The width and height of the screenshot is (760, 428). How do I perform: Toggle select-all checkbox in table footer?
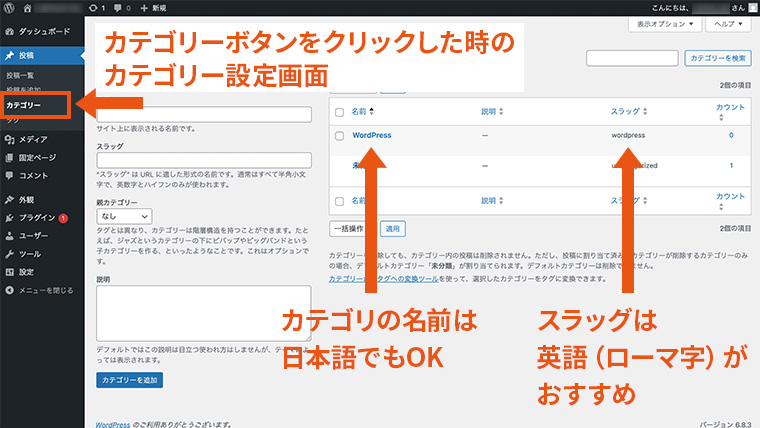point(339,201)
